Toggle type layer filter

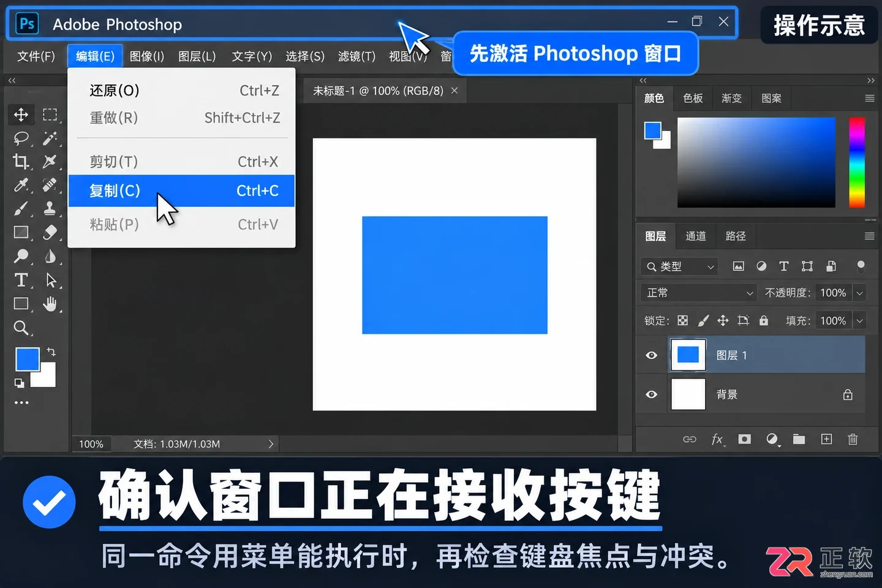(784, 266)
